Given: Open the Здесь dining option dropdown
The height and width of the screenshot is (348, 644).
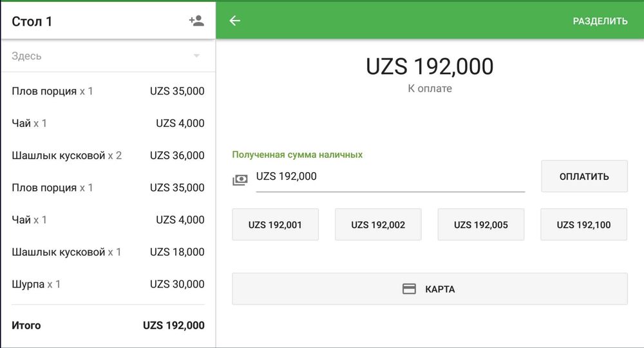Looking at the screenshot, I should pyautogui.click(x=108, y=56).
